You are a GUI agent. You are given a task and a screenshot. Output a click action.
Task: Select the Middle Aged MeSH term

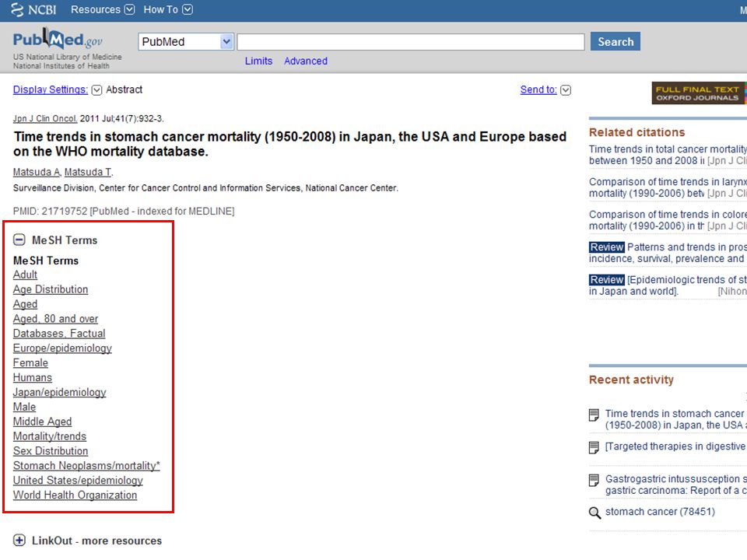42,422
